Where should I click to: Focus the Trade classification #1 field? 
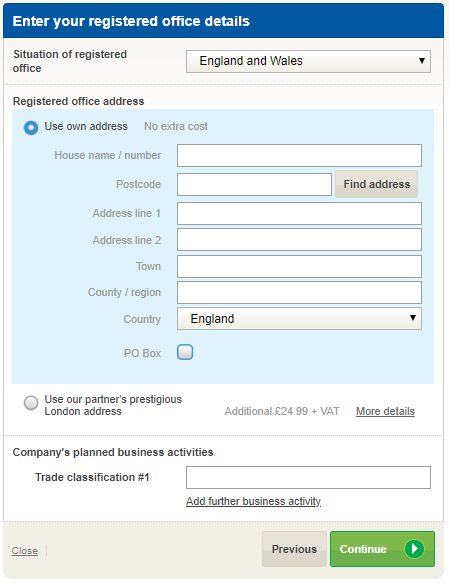pyautogui.click(x=308, y=477)
